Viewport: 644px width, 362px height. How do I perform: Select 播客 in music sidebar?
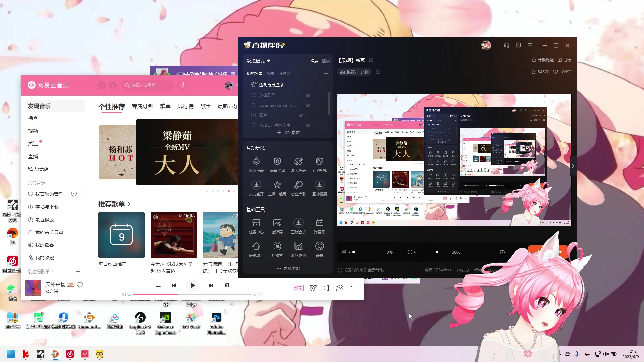[x=33, y=118]
